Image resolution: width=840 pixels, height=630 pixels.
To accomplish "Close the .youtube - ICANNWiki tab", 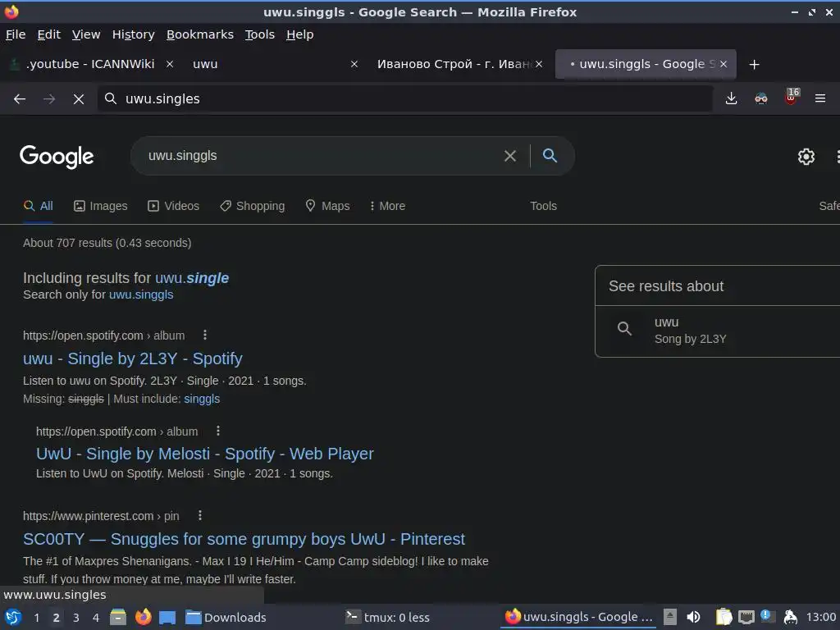I will (x=170, y=64).
